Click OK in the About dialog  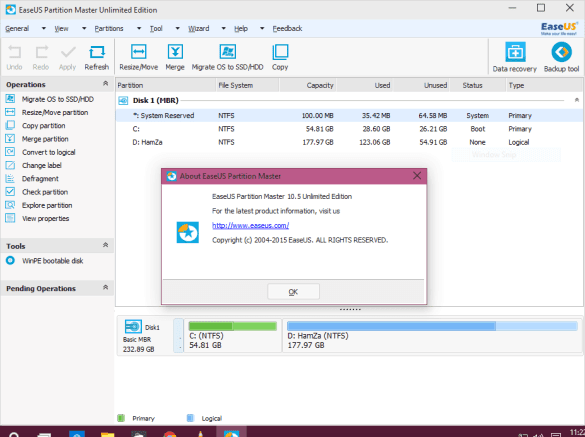click(x=293, y=291)
